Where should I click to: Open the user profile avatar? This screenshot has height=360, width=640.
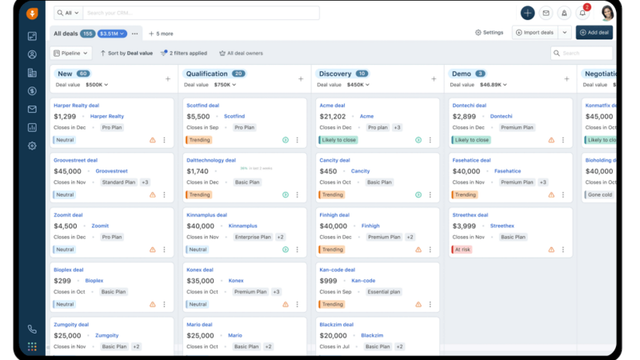(x=607, y=13)
